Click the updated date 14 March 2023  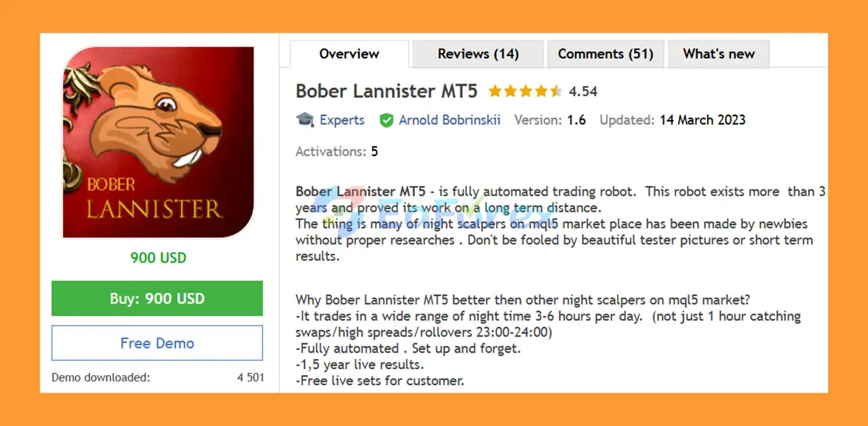(x=703, y=120)
